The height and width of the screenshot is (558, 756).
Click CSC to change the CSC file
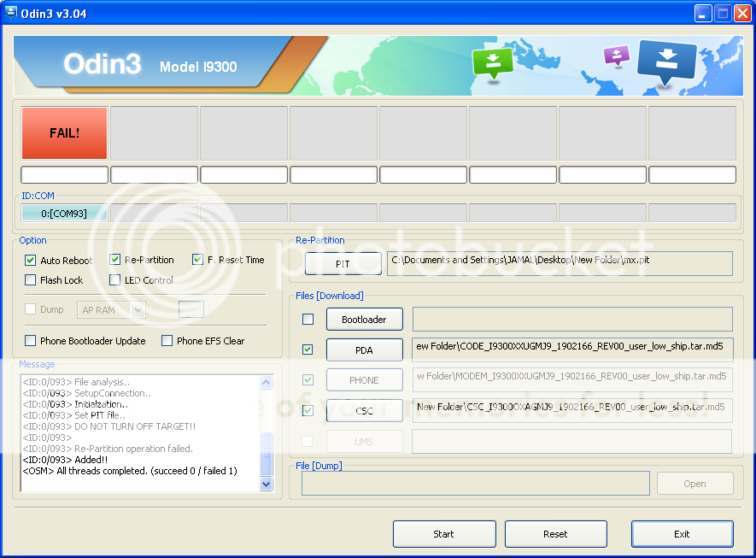click(364, 410)
